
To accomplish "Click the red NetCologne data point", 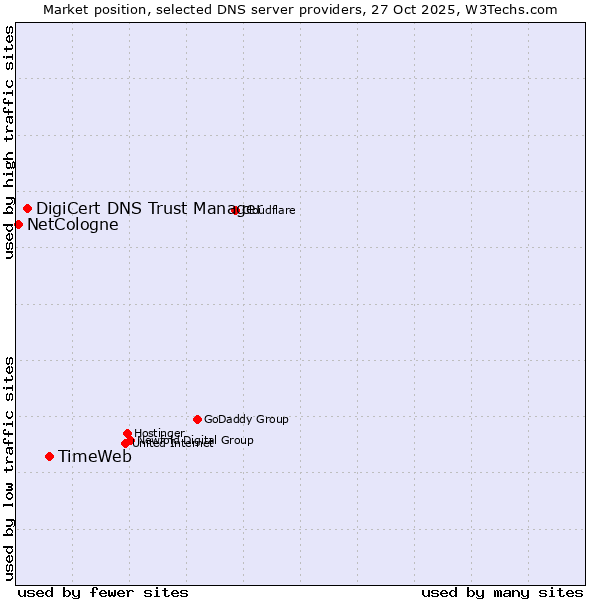I will pyautogui.click(x=18, y=224).
